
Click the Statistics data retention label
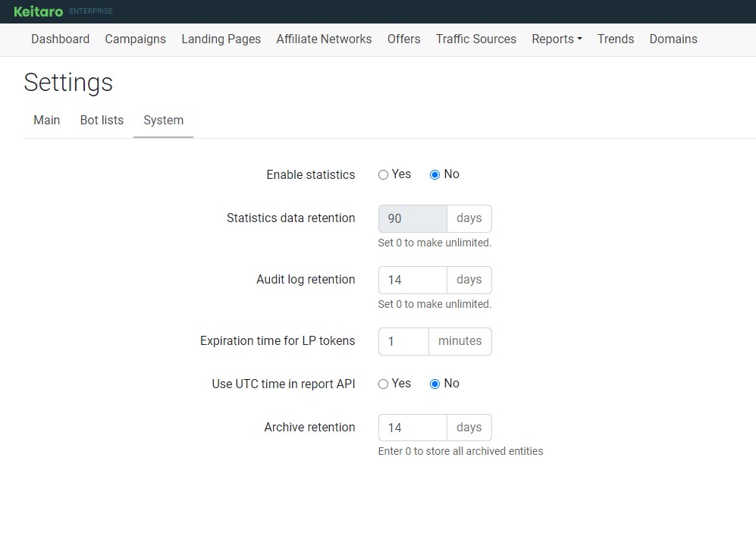pyautogui.click(x=290, y=218)
